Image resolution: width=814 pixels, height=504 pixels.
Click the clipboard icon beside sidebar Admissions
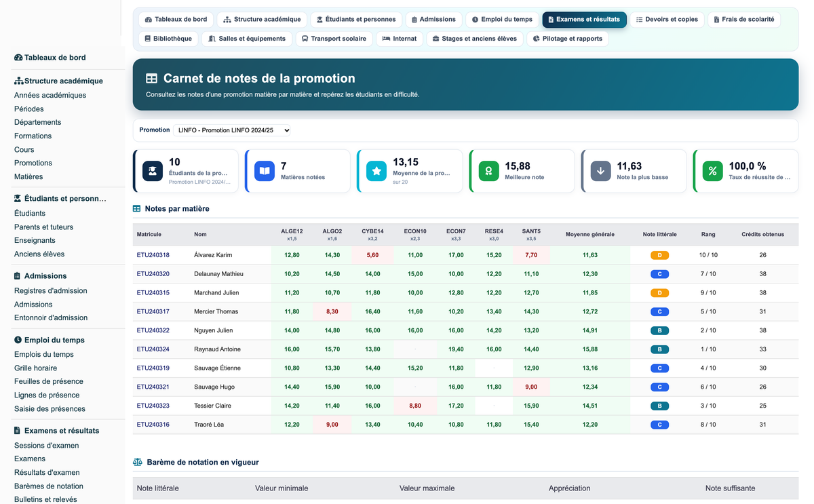coord(18,276)
